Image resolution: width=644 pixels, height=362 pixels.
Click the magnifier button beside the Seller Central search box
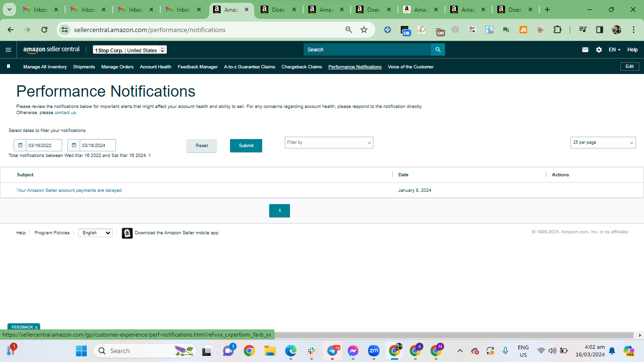pyautogui.click(x=438, y=49)
